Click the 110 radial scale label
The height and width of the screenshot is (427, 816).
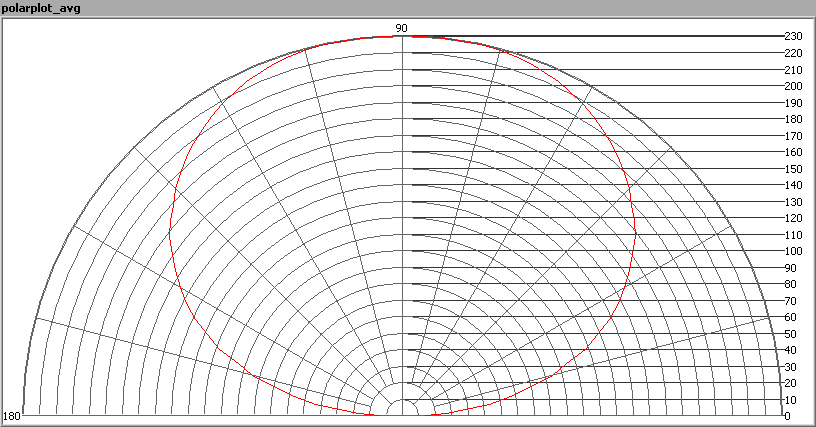(792, 235)
